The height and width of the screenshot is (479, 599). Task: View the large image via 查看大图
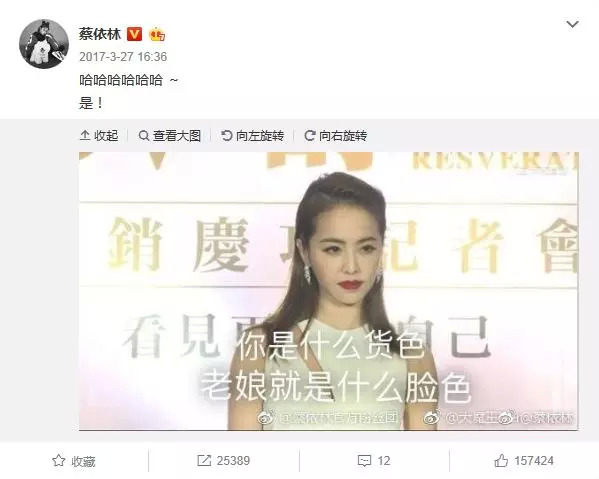coord(169,136)
